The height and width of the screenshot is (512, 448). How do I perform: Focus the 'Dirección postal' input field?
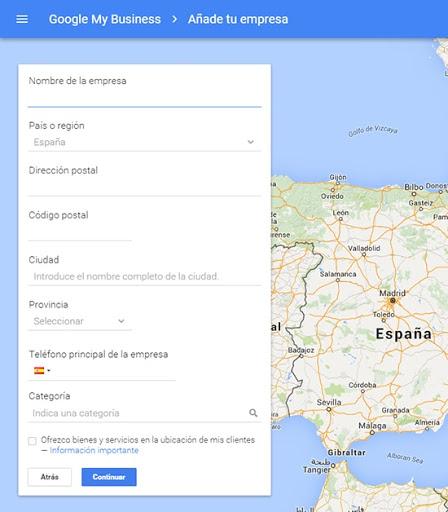[x=145, y=187]
